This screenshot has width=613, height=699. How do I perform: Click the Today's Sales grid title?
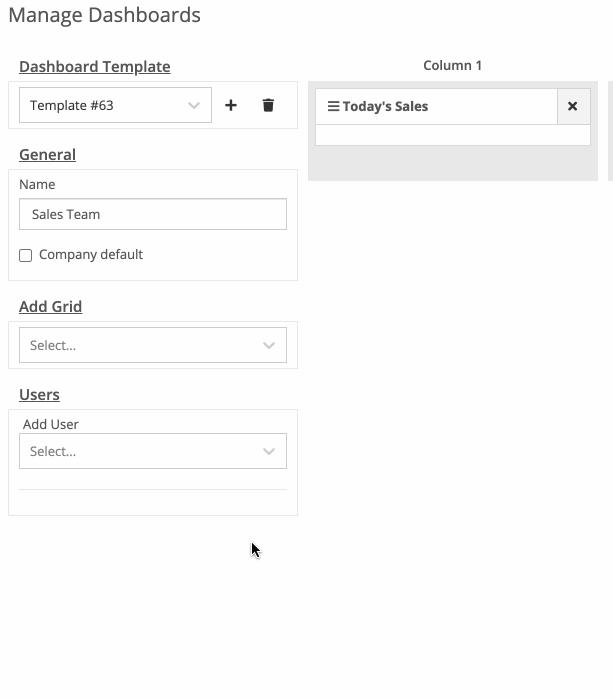(x=385, y=106)
